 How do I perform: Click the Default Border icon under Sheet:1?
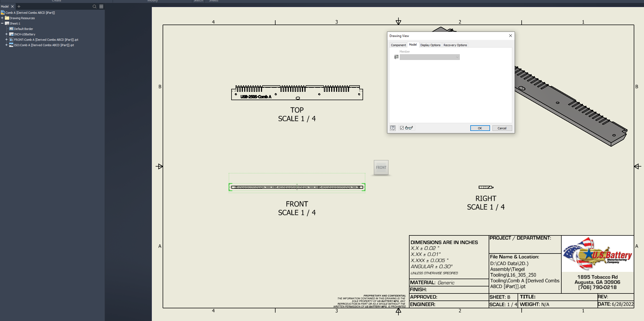(x=11, y=29)
